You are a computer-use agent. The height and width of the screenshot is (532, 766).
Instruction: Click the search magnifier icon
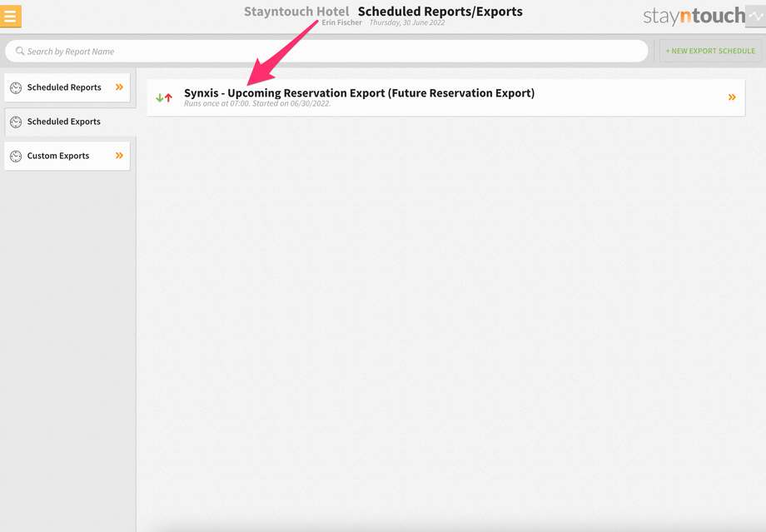click(x=20, y=51)
